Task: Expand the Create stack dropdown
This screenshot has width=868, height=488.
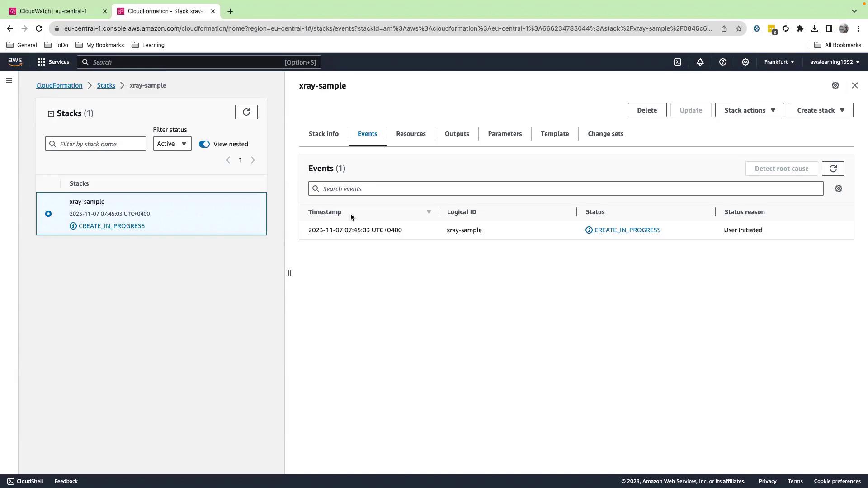Action: pos(820,110)
